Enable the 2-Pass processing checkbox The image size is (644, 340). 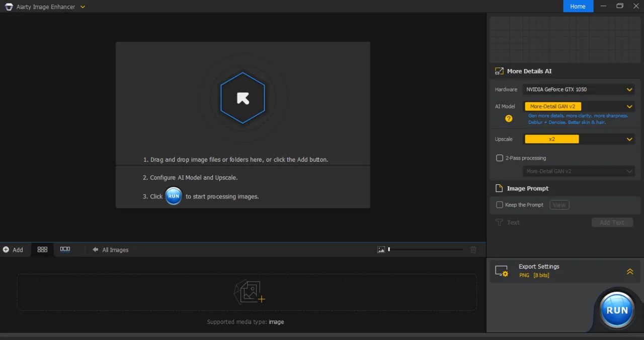500,158
